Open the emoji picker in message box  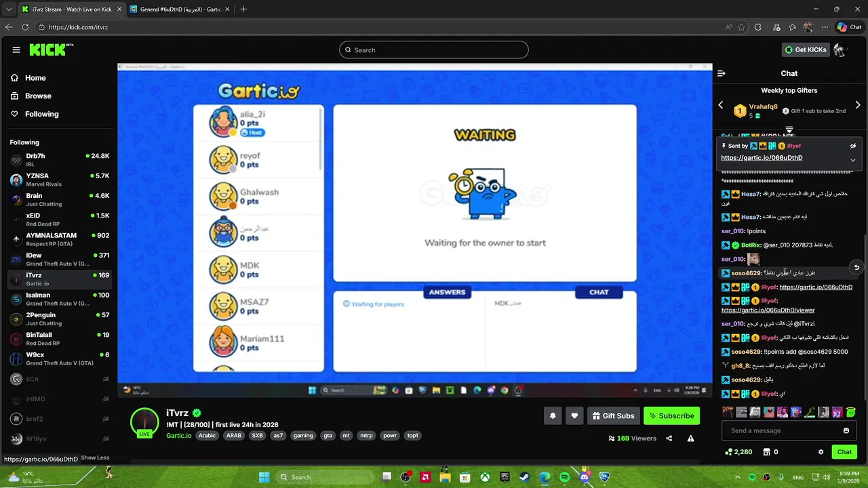(x=846, y=430)
